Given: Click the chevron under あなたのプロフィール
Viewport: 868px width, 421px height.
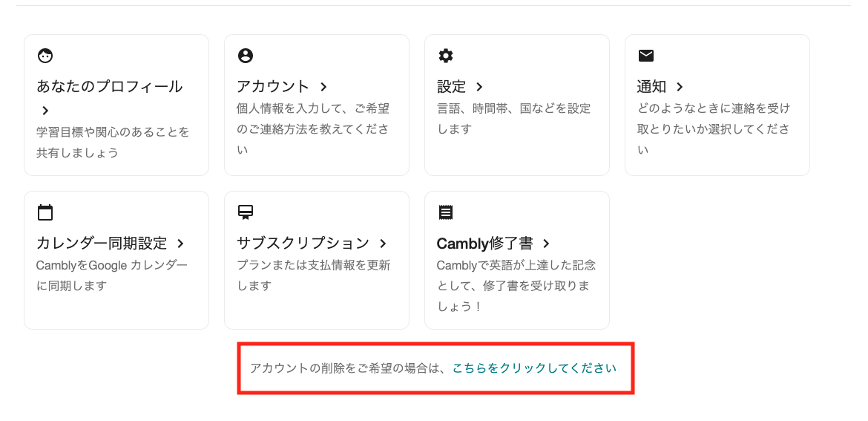Looking at the screenshot, I should (x=45, y=111).
